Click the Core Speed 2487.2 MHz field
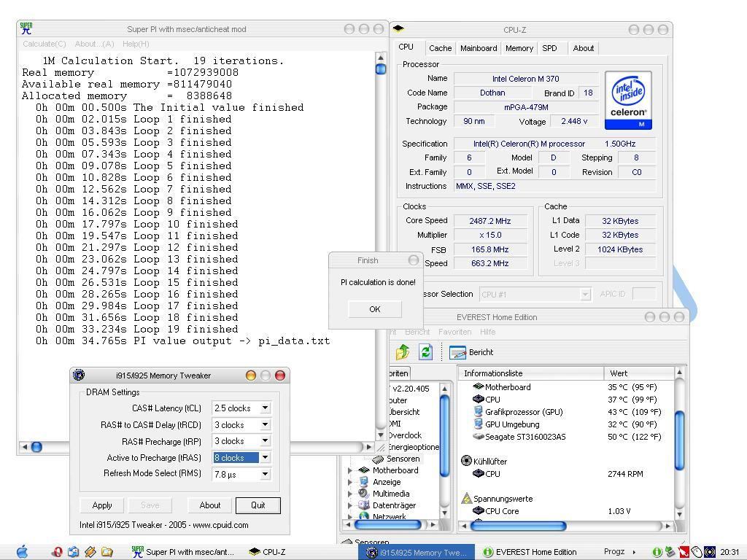Screen dimensions: 747x560 (490, 221)
